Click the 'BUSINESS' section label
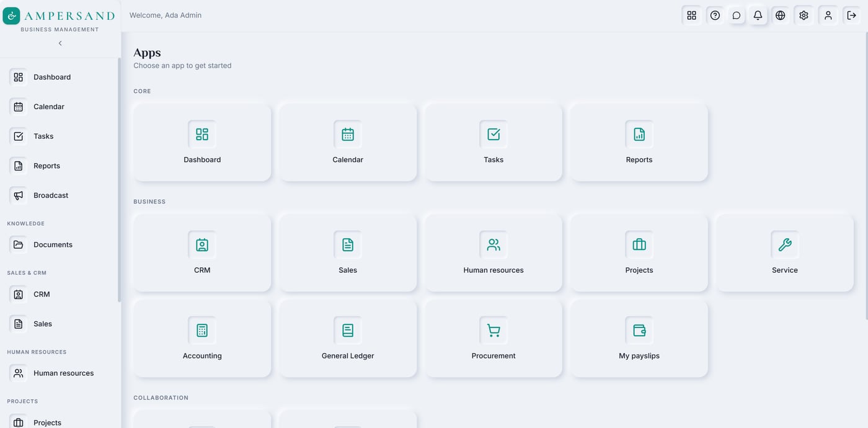The width and height of the screenshot is (868, 428). (149, 202)
